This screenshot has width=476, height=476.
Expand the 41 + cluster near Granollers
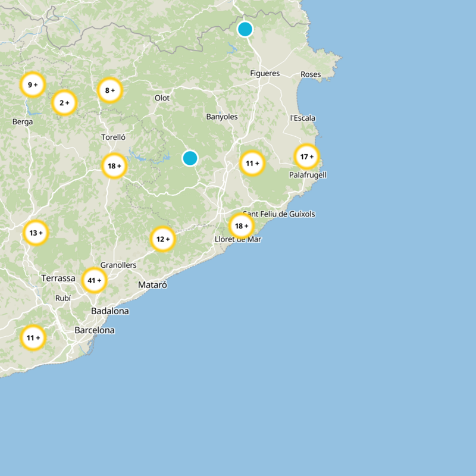point(95,280)
